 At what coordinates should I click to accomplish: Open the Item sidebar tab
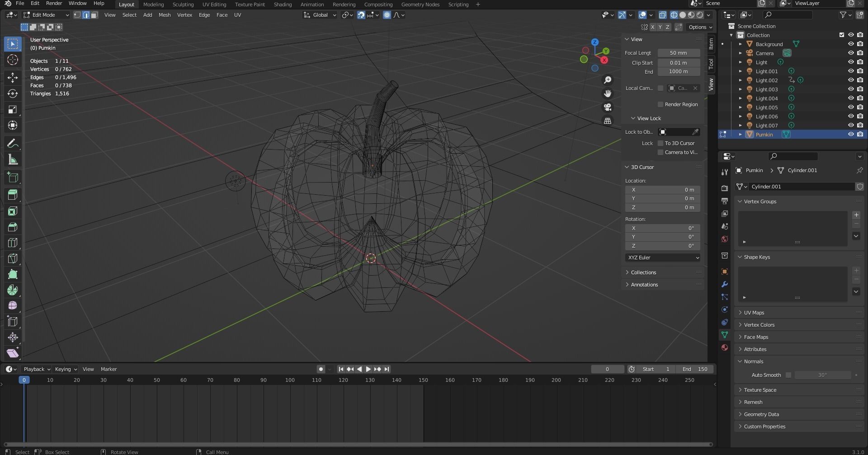[711, 43]
